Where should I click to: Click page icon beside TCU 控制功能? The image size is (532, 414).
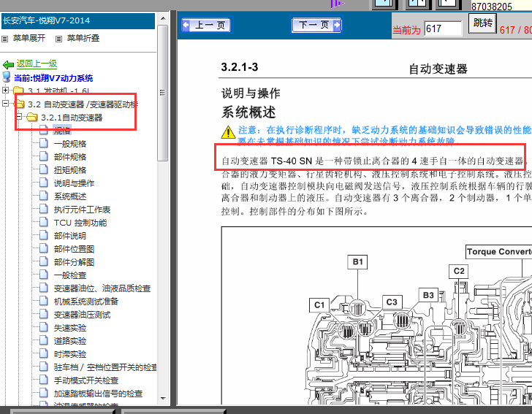coord(44,222)
